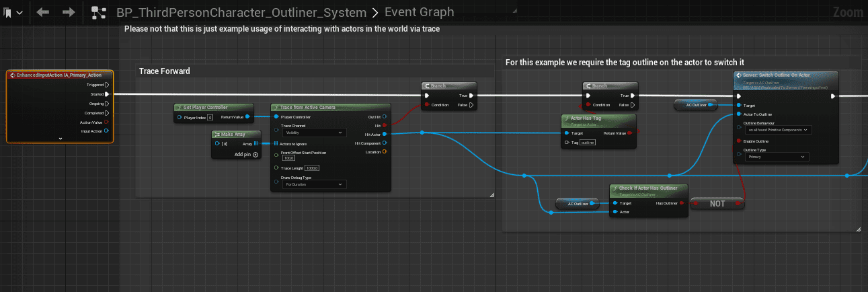Open the Outline Behaviour dropdown
The height and width of the screenshot is (292, 868).
tap(778, 130)
